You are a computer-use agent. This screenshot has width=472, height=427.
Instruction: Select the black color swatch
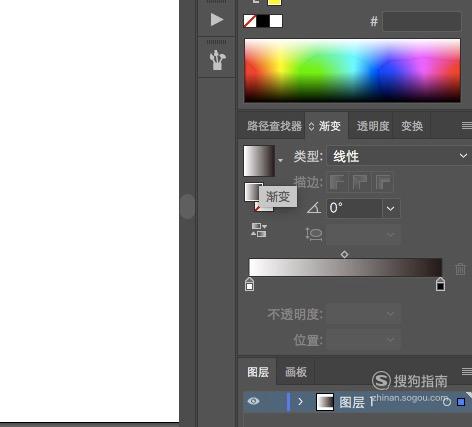263,21
